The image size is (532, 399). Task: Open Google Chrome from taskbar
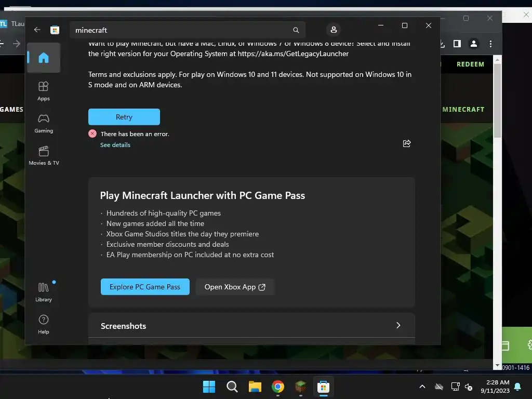[278, 387]
